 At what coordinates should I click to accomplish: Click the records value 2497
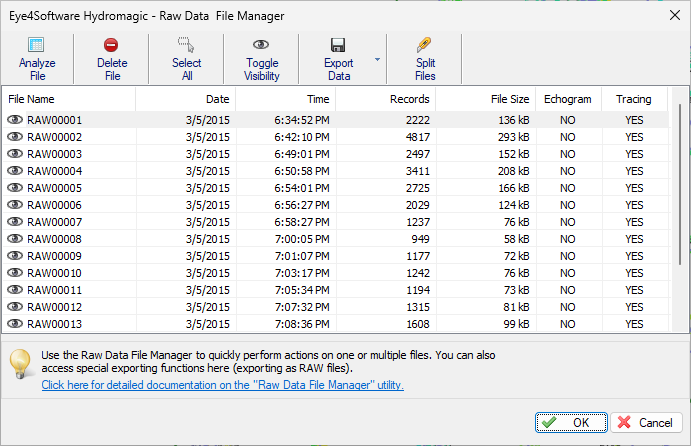418,154
